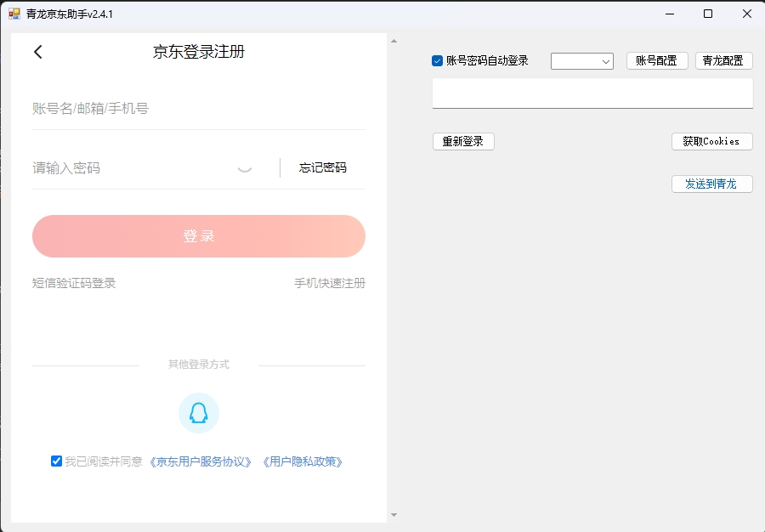Click the 京东登录注册 page title
This screenshot has height=532, width=765.
coord(199,52)
